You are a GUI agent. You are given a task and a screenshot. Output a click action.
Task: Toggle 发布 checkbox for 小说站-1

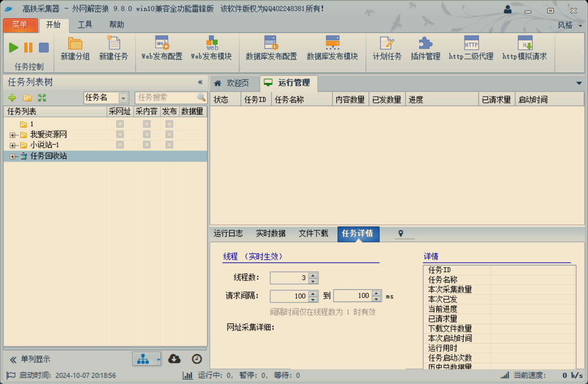click(169, 145)
